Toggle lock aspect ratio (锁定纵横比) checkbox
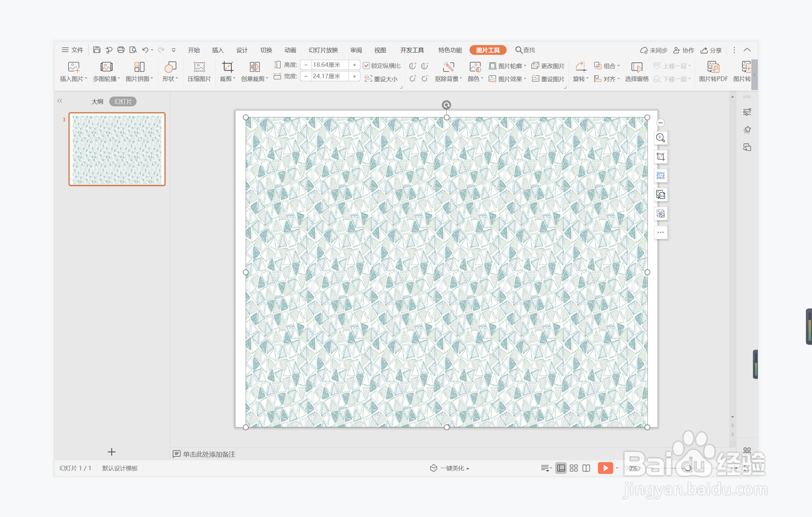The height and width of the screenshot is (517, 812). coord(366,66)
